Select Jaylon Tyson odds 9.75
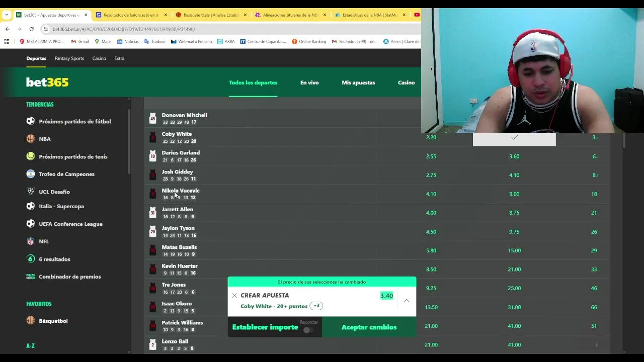The image size is (644, 362). (514, 232)
